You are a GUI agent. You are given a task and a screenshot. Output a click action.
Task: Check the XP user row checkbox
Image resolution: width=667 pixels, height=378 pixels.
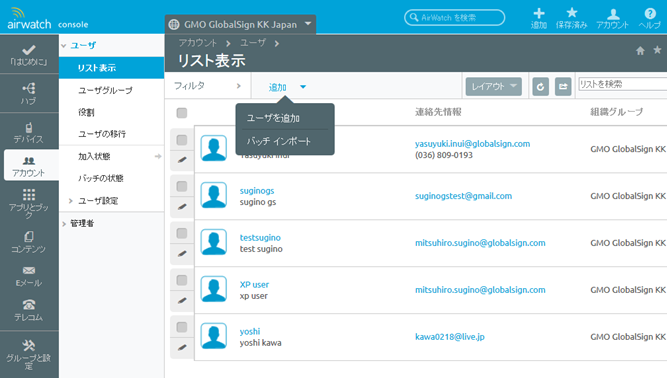click(182, 280)
